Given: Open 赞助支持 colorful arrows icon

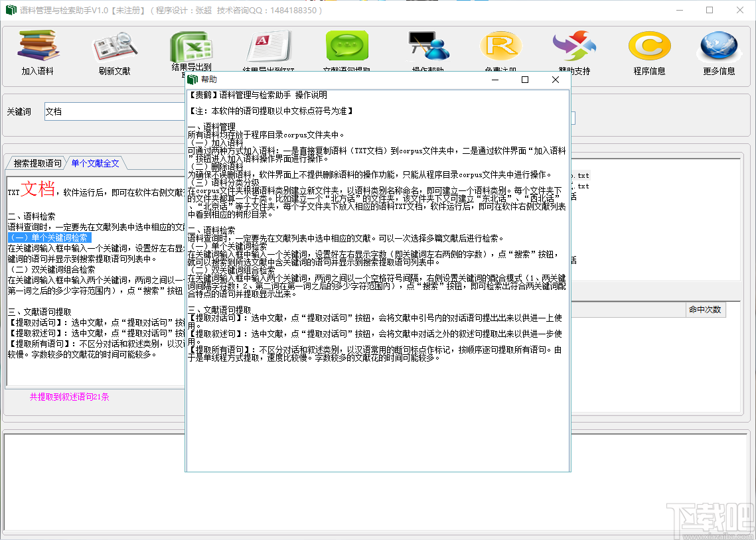Looking at the screenshot, I should point(574,46).
